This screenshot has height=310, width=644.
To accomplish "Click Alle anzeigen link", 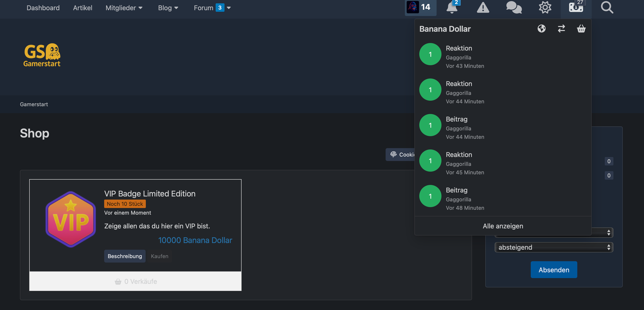I will [x=503, y=226].
